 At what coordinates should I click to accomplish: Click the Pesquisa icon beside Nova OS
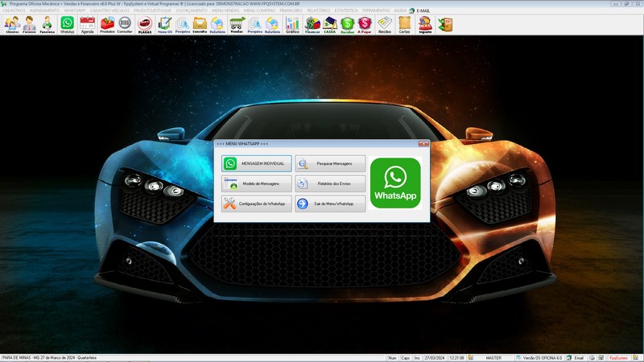(183, 25)
